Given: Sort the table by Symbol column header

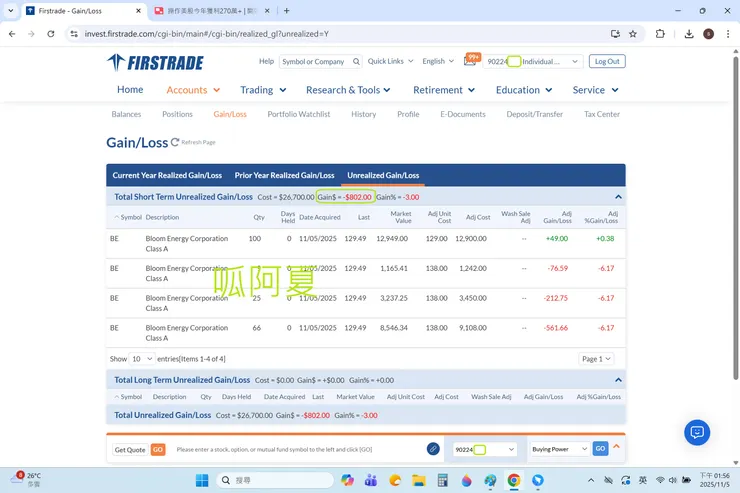Looking at the screenshot, I should click(128, 217).
